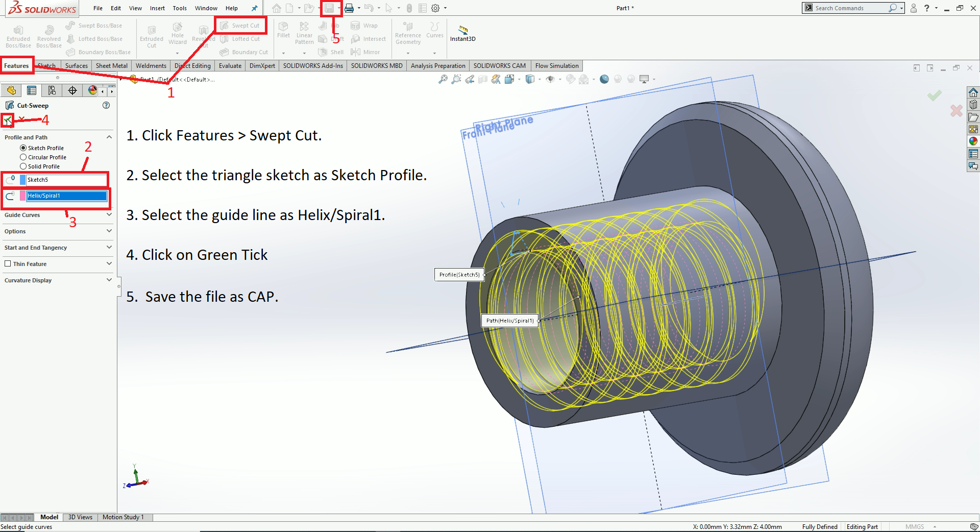
Task: Expand the Thin Feature section arrow
Action: point(109,264)
